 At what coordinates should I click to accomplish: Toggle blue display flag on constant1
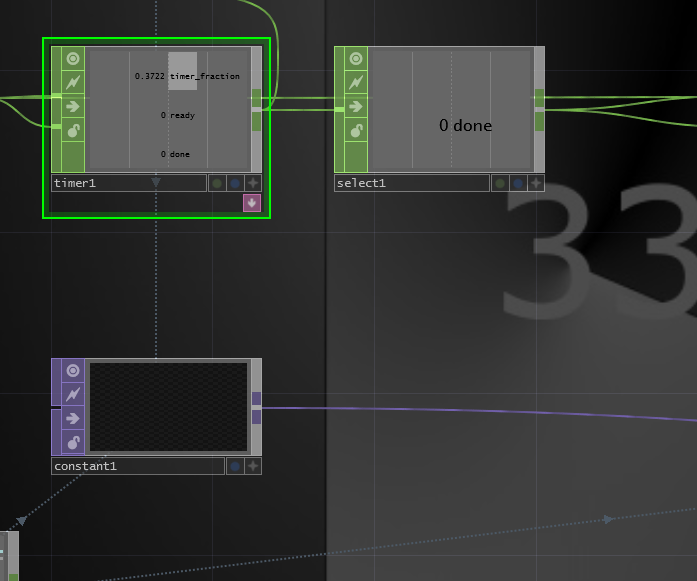(x=235, y=466)
